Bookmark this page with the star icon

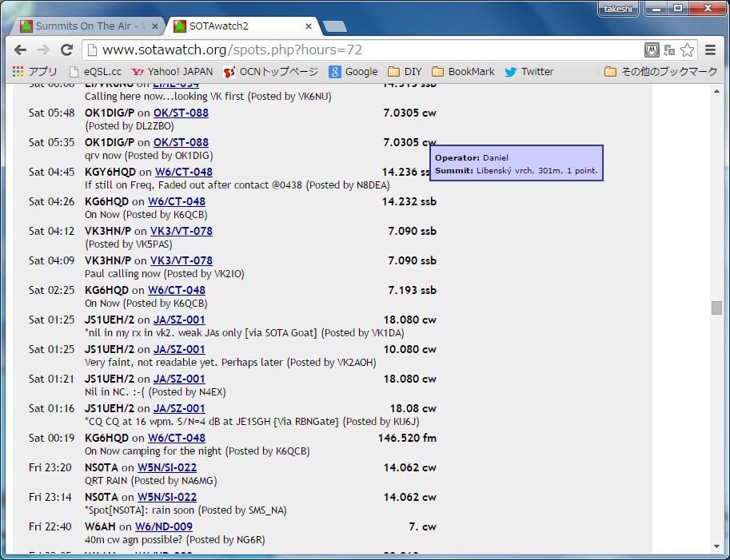(x=688, y=50)
